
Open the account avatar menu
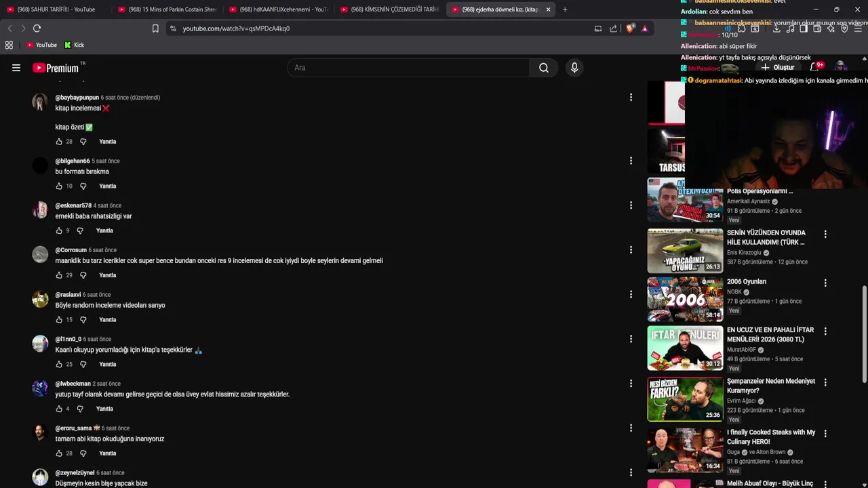click(x=841, y=66)
